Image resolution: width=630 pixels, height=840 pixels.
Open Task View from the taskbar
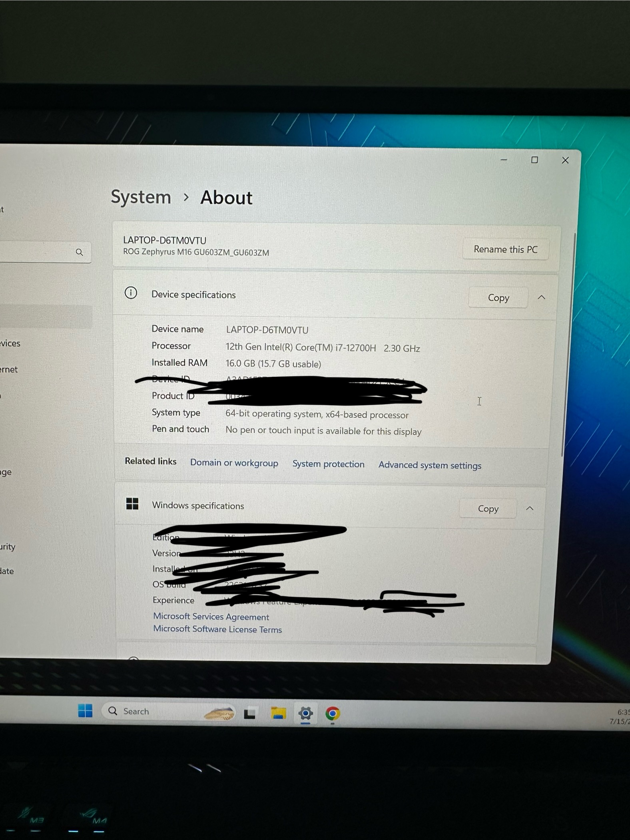tap(250, 713)
